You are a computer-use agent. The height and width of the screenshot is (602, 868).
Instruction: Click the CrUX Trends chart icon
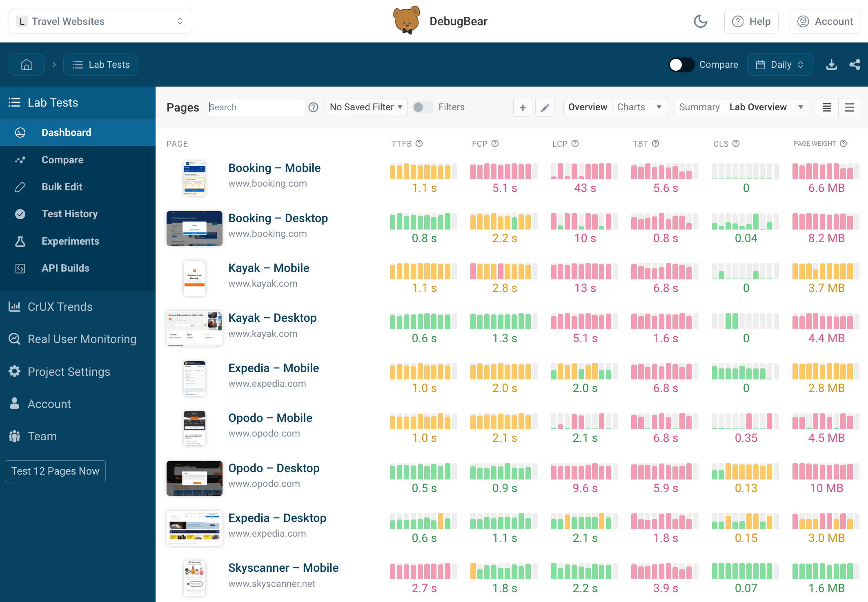click(15, 306)
